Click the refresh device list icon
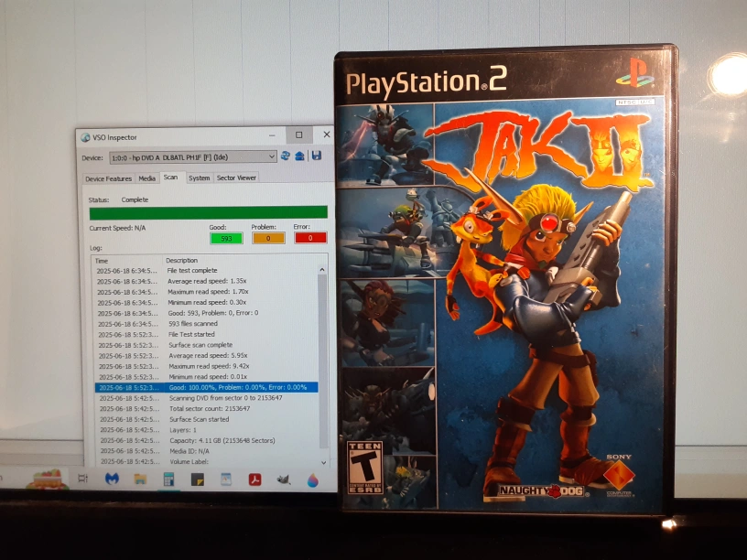The image size is (747, 560). [286, 156]
